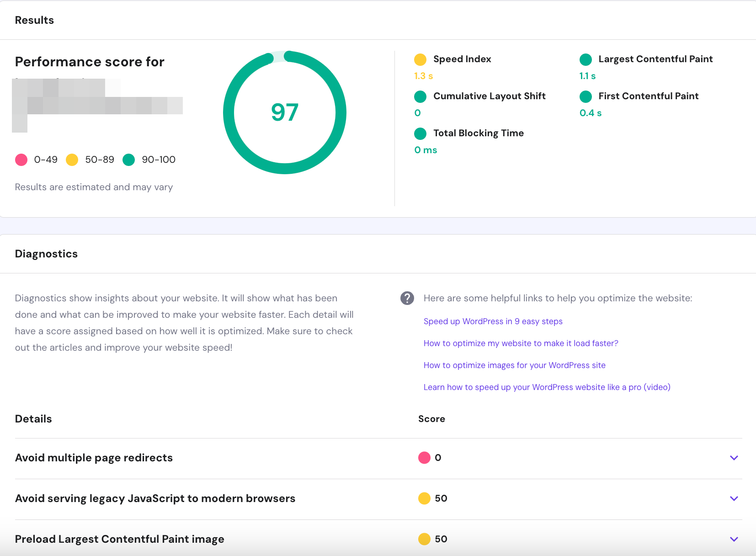Open the WordPress image optimization article
This screenshot has height=556, width=756.
[x=514, y=365]
